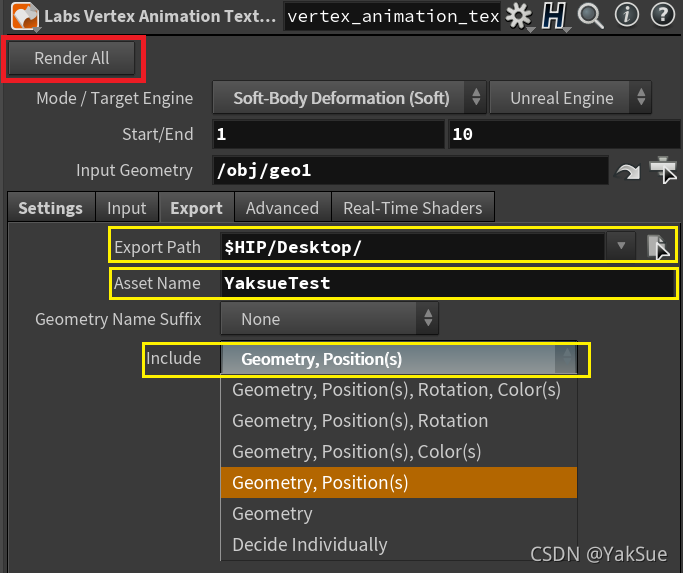683x573 pixels.
Task: Click the node name field vertex_animation_tex
Action: point(392,17)
